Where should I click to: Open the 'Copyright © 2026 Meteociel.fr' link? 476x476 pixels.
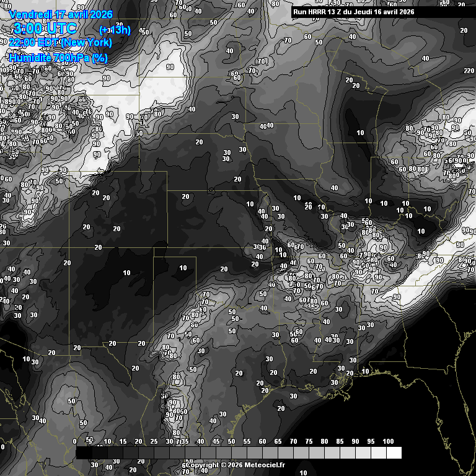point(236,465)
